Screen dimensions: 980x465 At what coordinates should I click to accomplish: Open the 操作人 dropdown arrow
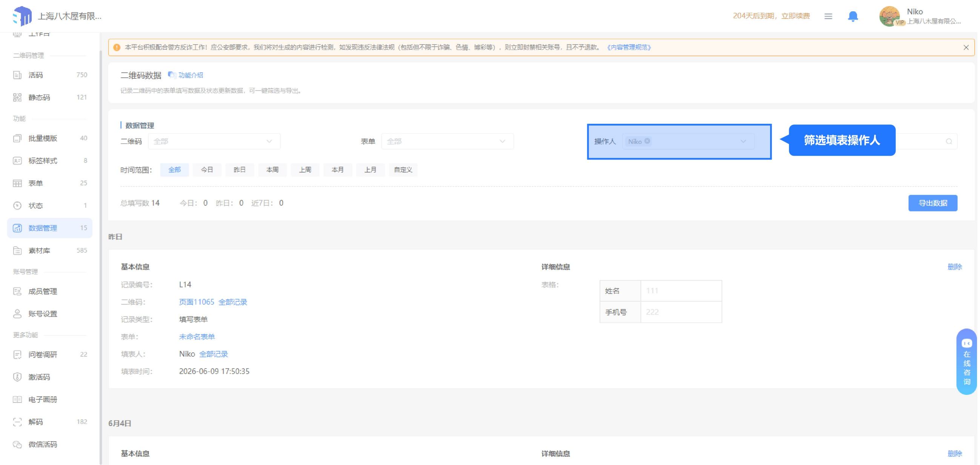click(x=743, y=141)
